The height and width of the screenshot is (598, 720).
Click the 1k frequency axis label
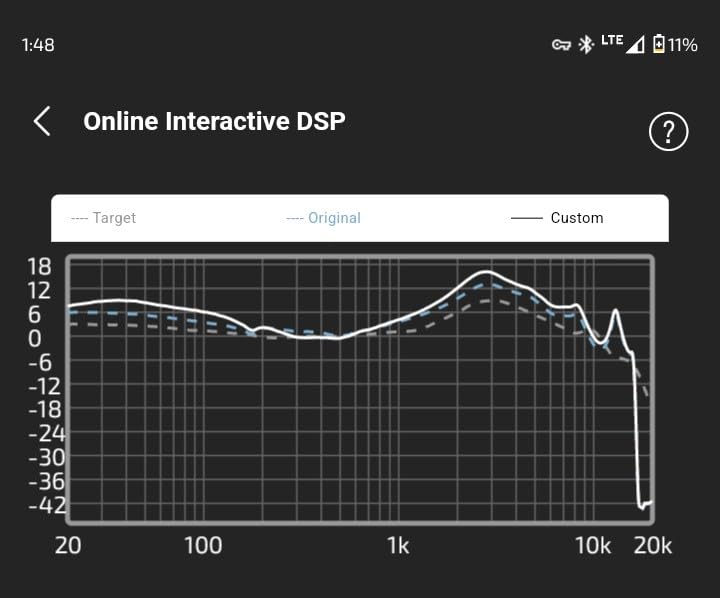click(397, 545)
